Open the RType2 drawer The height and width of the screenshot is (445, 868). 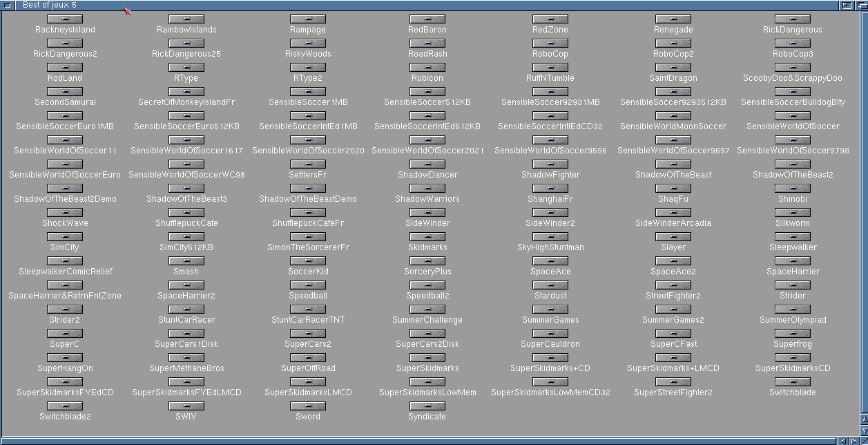click(x=307, y=68)
